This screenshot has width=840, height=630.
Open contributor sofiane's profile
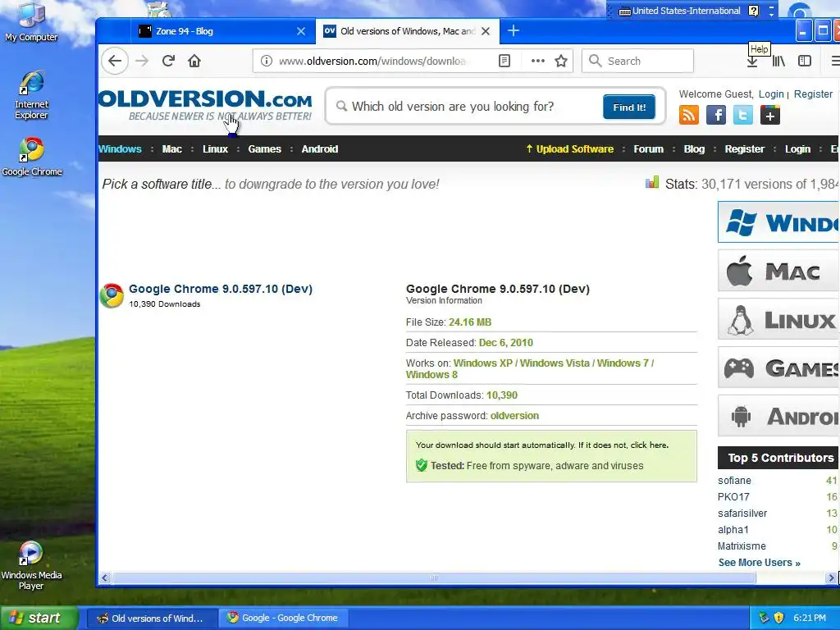click(x=734, y=481)
